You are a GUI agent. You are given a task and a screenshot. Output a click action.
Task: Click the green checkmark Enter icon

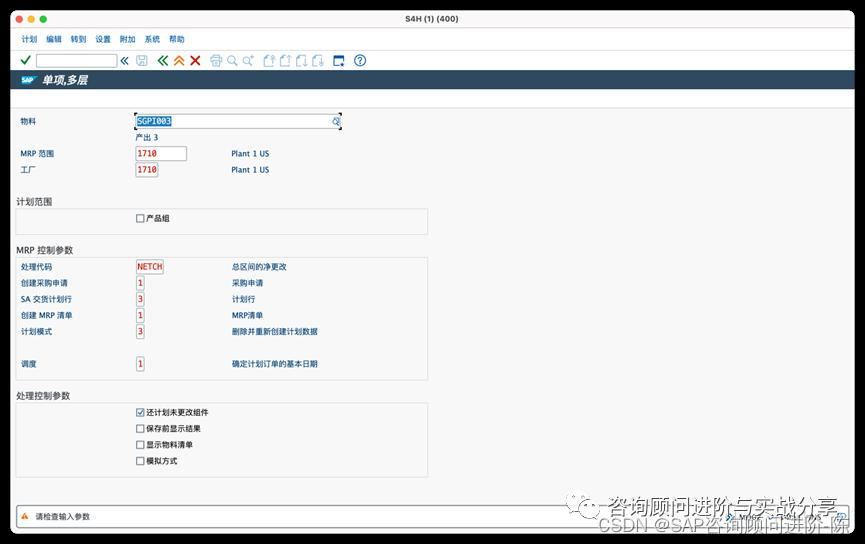tap(25, 60)
